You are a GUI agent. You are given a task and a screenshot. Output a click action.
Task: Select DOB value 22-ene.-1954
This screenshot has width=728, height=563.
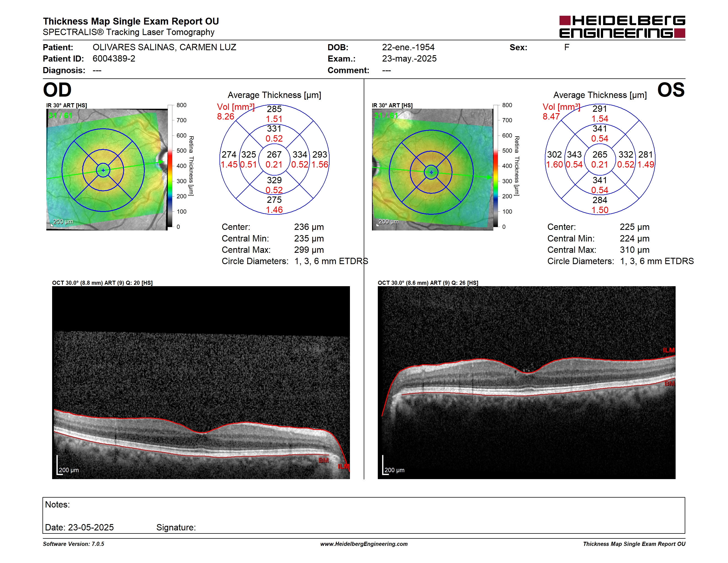(x=408, y=47)
